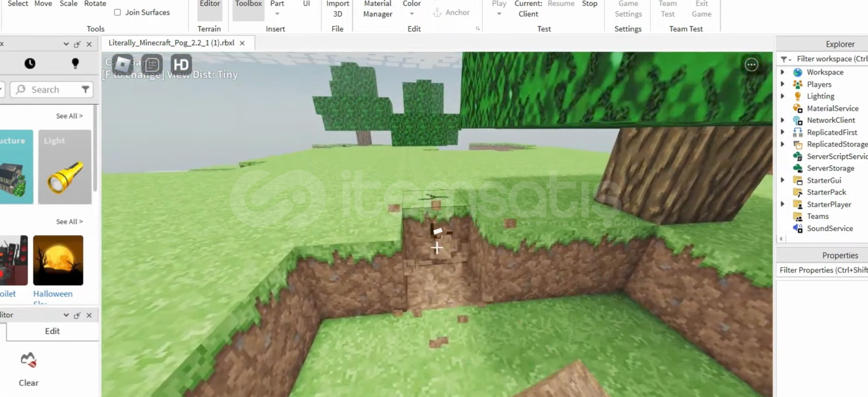Click the Anchor tool
The height and width of the screenshot is (397, 868).
tap(451, 12)
